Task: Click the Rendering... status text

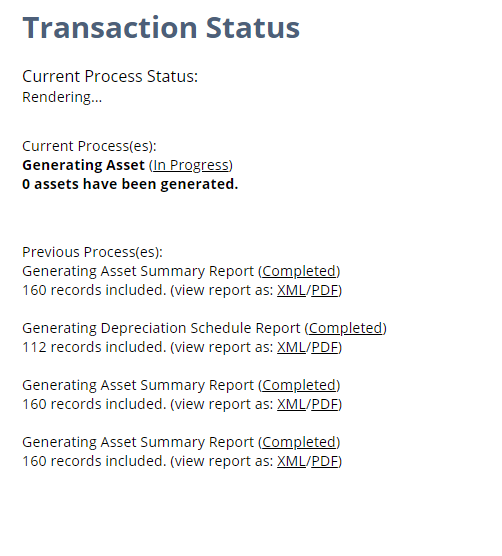Action: [x=62, y=97]
